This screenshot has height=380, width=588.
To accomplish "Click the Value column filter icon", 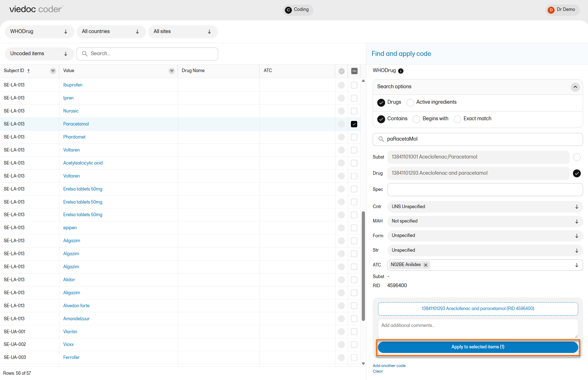I will [x=172, y=71].
